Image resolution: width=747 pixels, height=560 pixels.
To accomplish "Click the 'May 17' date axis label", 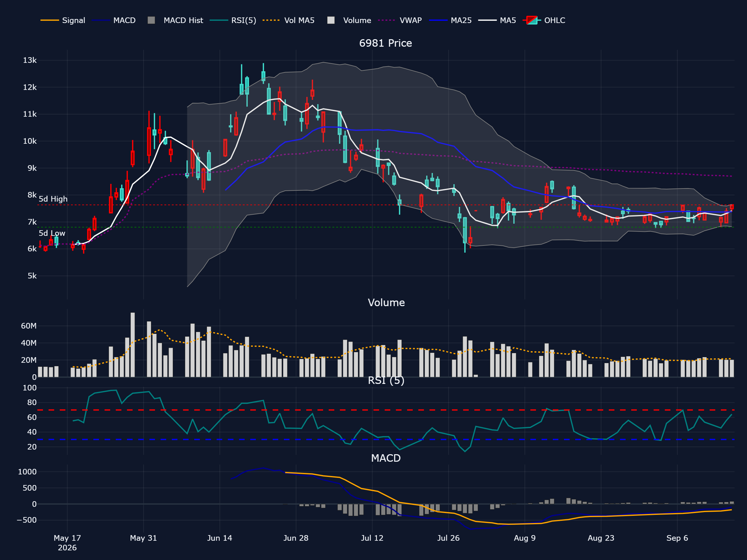I will (x=67, y=538).
